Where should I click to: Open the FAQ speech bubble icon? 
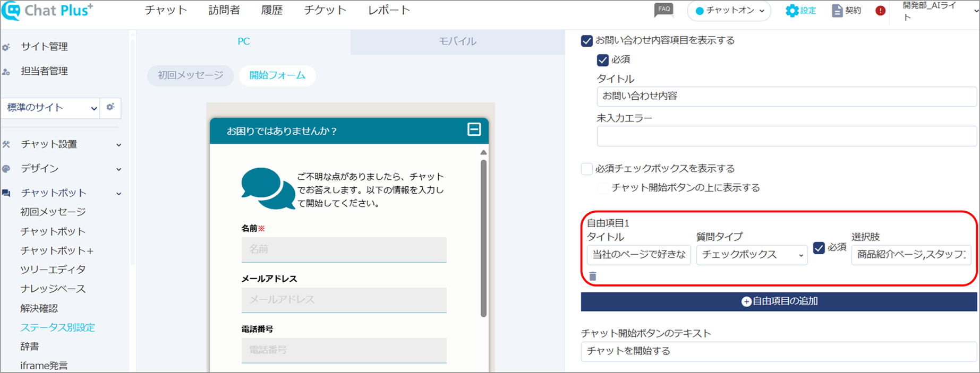pyautogui.click(x=664, y=10)
